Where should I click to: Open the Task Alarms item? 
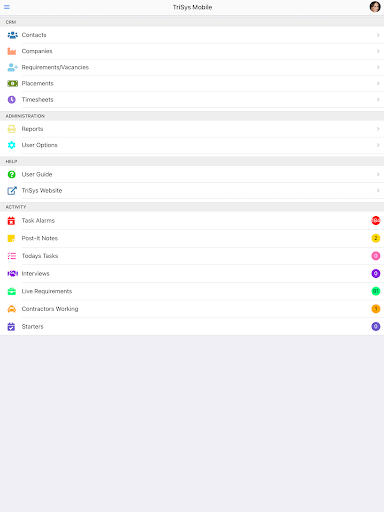click(192, 221)
